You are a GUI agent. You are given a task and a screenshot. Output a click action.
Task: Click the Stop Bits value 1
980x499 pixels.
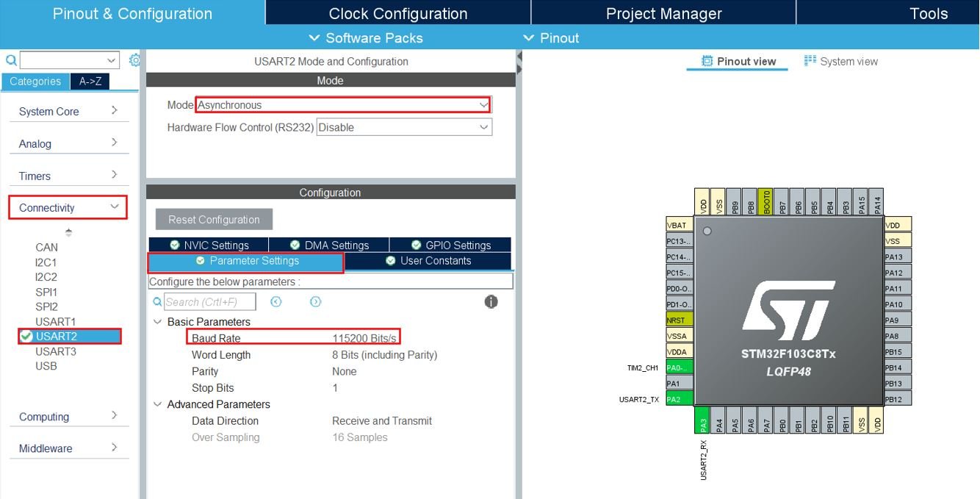tap(335, 388)
